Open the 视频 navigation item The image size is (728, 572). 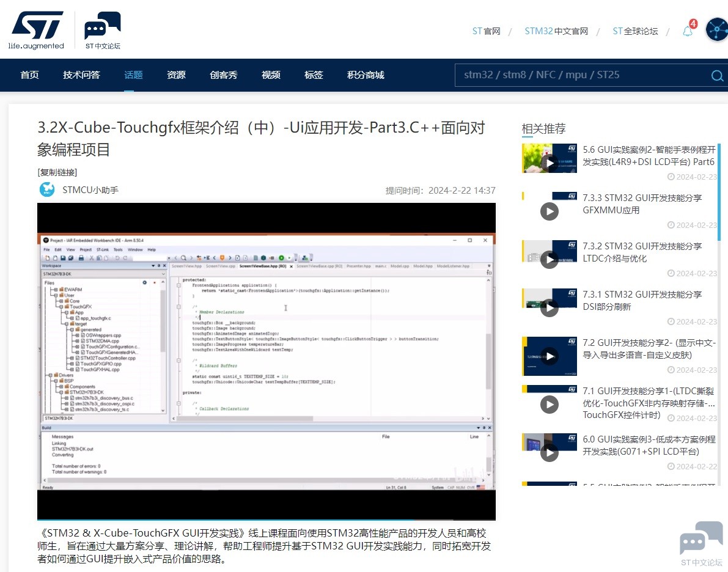[x=271, y=75]
